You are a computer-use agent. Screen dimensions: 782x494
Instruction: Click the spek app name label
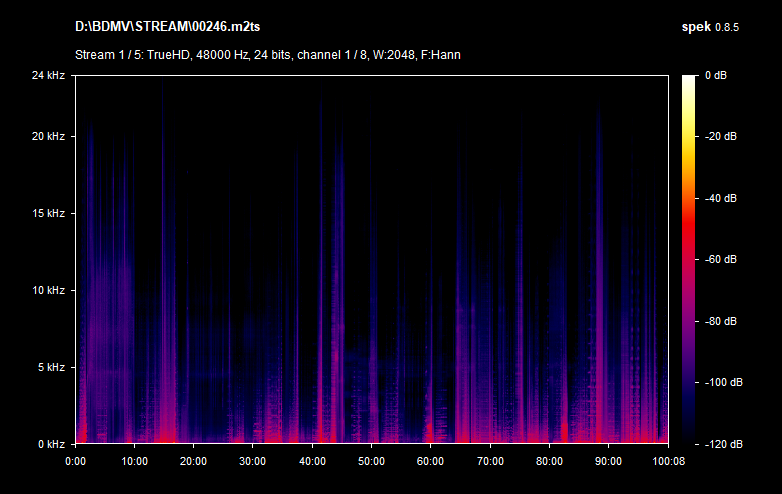pos(696,25)
